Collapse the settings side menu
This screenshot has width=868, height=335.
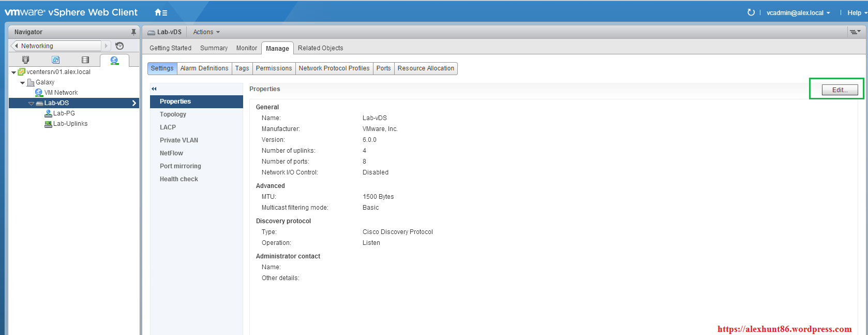[154, 89]
